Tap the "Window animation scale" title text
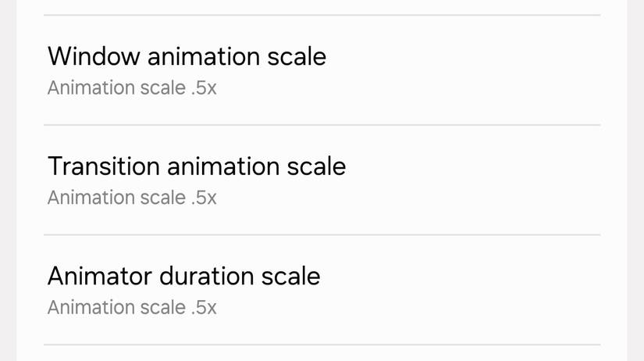This screenshot has height=361, width=644. point(187,56)
